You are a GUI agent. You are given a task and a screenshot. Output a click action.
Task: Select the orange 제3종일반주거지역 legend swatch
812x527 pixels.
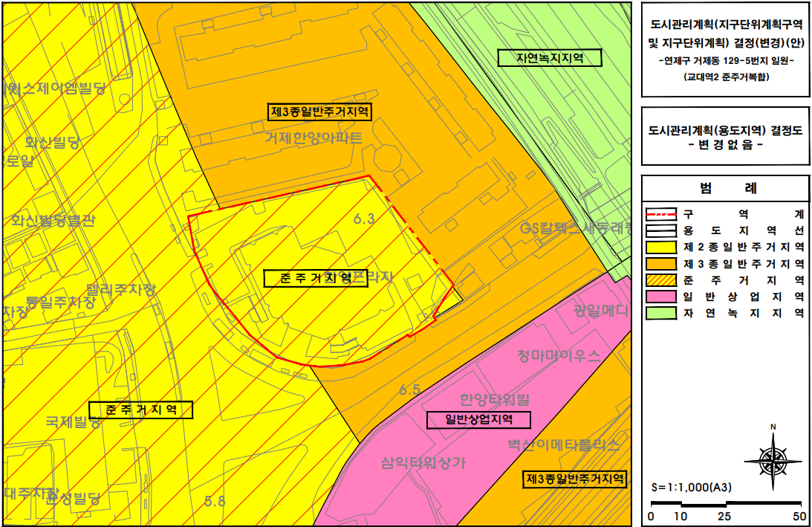tap(660, 264)
